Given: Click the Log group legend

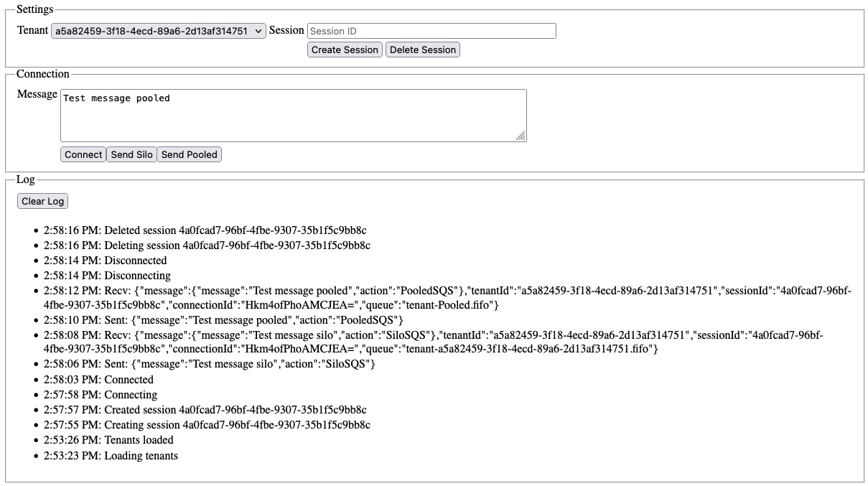Looking at the screenshot, I should coord(25,179).
